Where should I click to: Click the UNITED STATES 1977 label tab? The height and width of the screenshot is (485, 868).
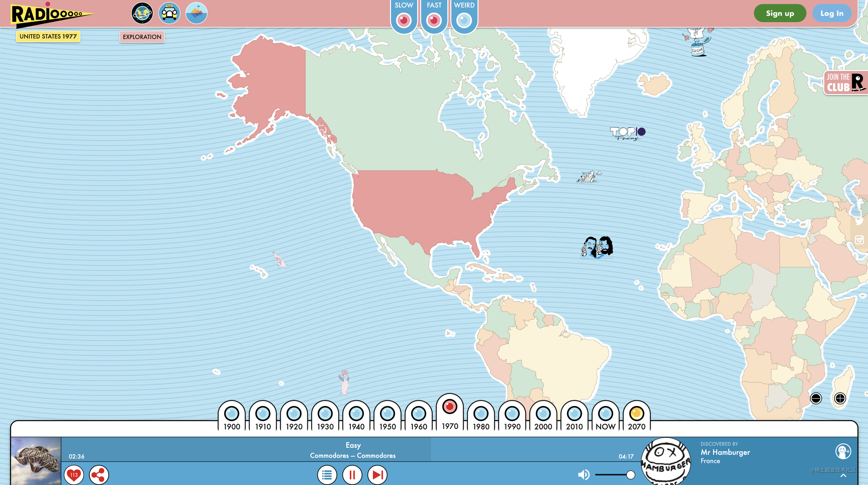(x=48, y=36)
